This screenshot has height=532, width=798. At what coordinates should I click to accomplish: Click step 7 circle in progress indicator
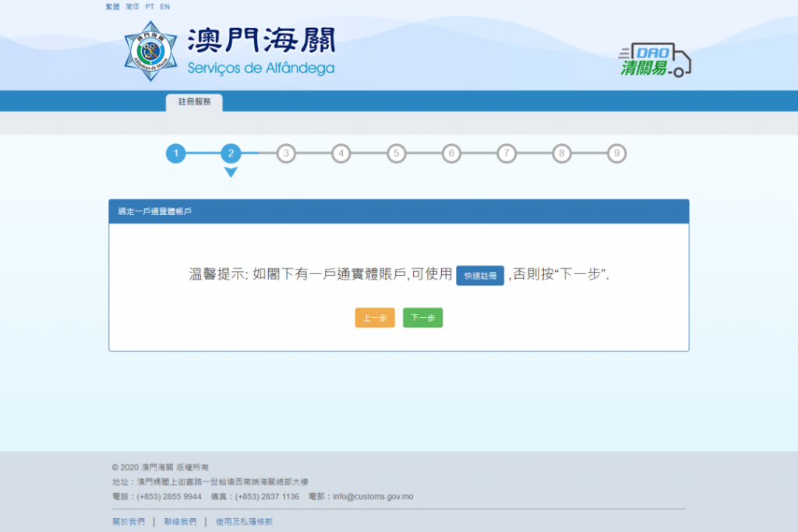click(507, 153)
